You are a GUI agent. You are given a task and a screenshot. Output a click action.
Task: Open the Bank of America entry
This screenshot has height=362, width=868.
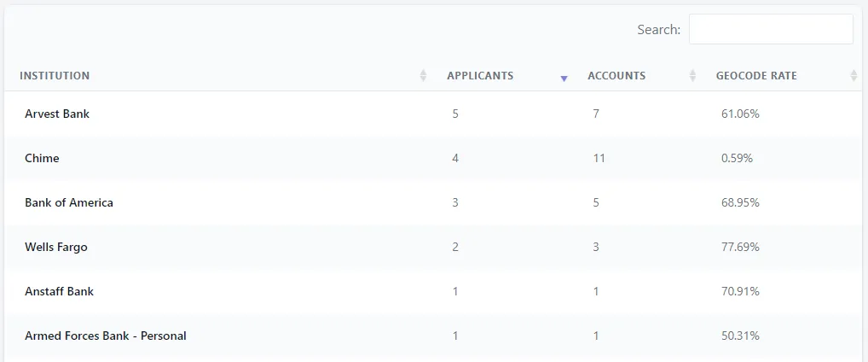click(x=69, y=202)
